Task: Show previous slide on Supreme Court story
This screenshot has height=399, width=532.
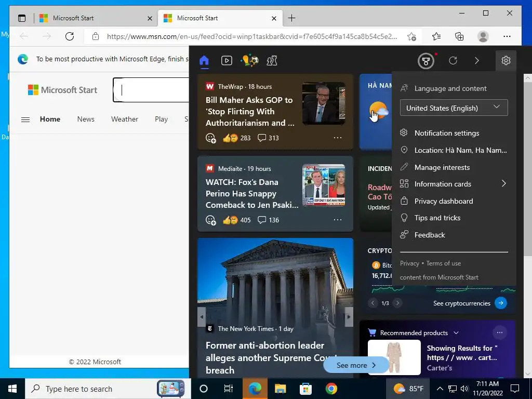Action: (202, 317)
